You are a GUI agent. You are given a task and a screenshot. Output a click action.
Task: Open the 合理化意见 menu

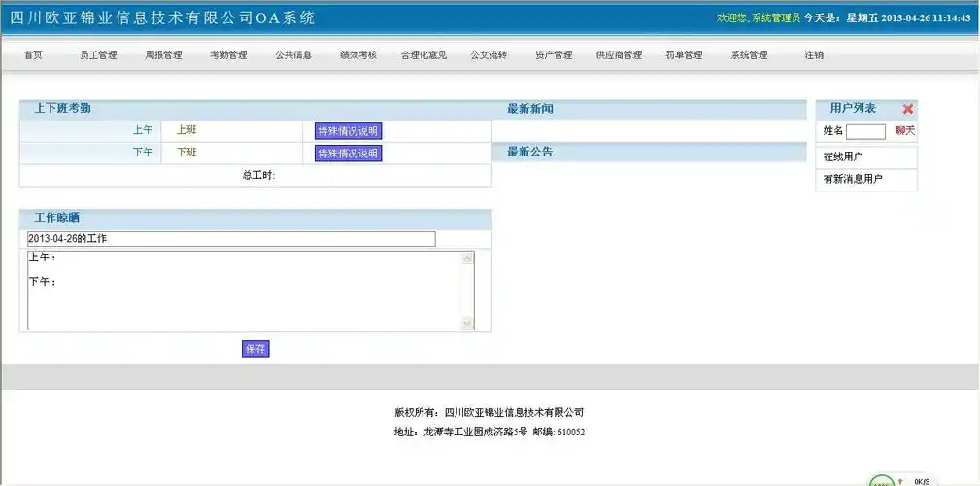423,55
